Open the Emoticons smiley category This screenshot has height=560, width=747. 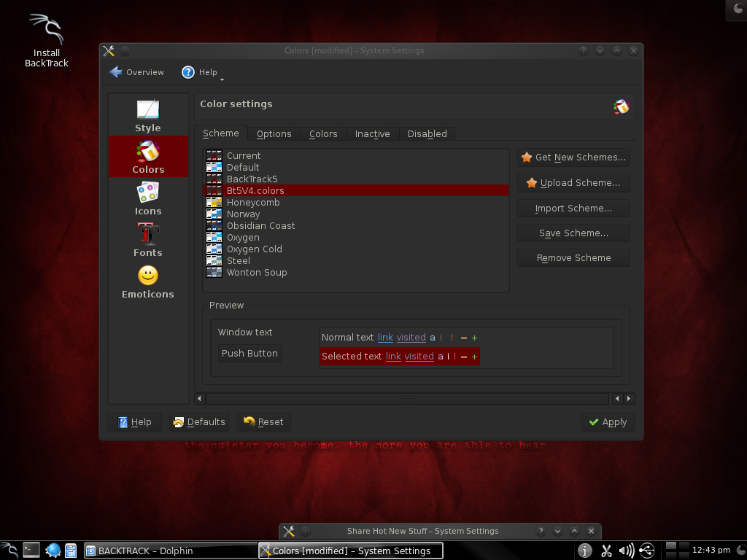click(x=148, y=281)
